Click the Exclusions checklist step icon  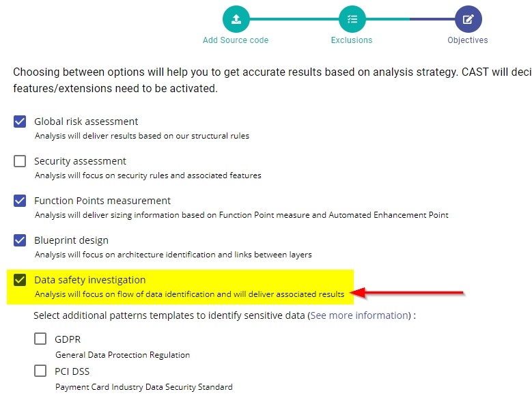tap(352, 19)
